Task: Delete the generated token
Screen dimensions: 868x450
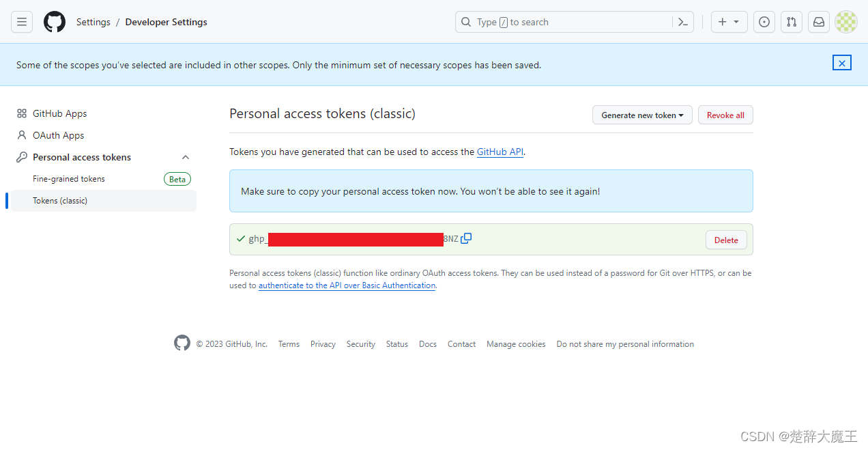Action: [726, 240]
